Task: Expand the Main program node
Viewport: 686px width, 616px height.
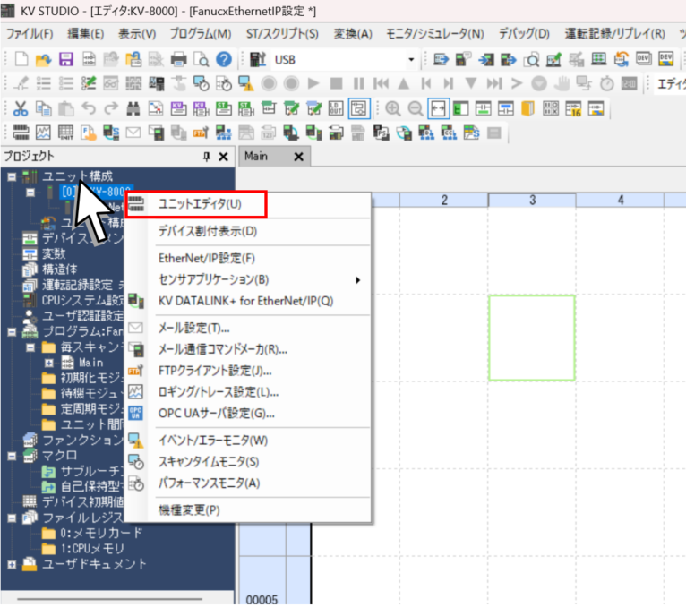Action: 49,364
